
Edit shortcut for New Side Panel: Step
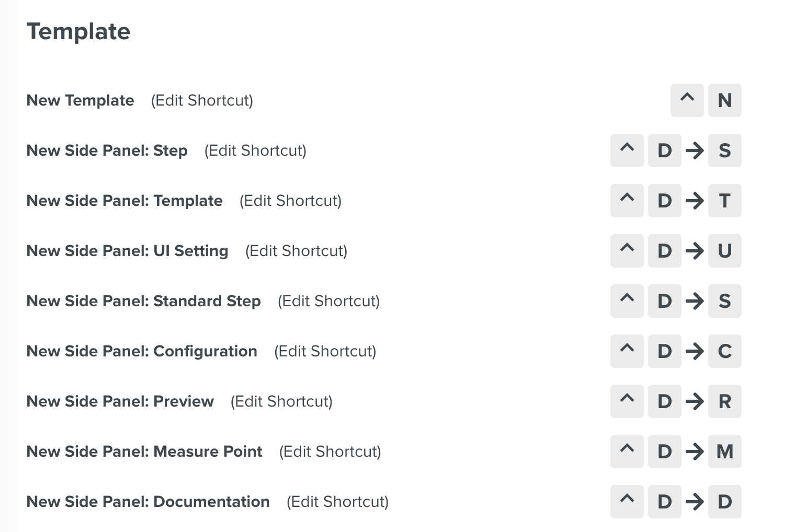(x=255, y=151)
